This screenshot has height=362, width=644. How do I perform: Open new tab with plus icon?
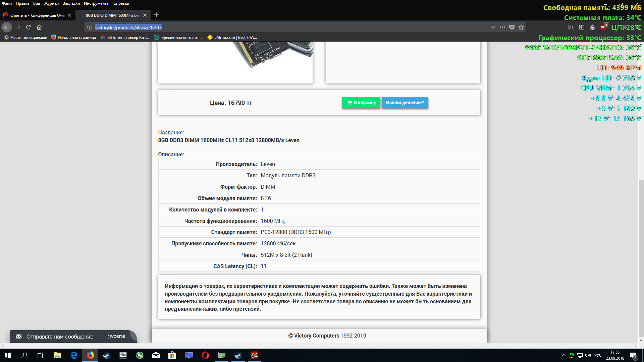pos(156,15)
